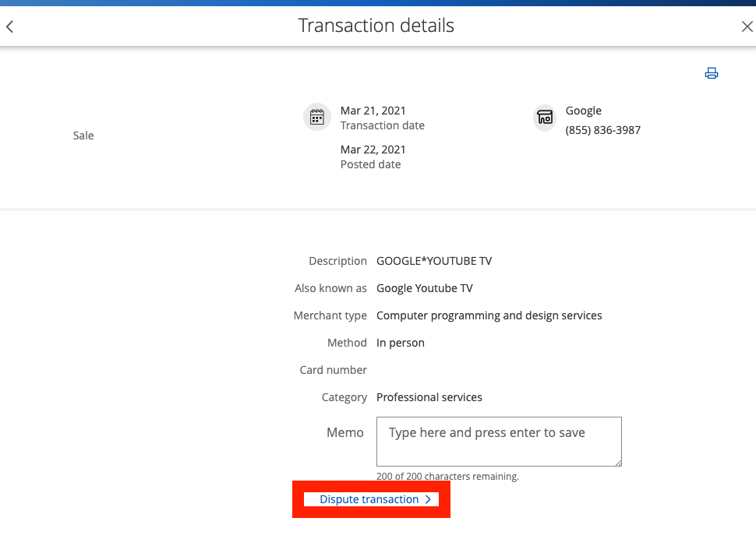The image size is (756, 539).
Task: Click the 'Posted date' label
Action: [x=371, y=164]
